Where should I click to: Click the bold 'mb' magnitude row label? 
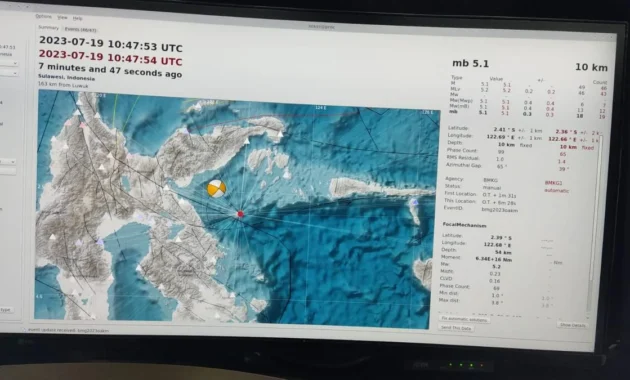point(453,112)
